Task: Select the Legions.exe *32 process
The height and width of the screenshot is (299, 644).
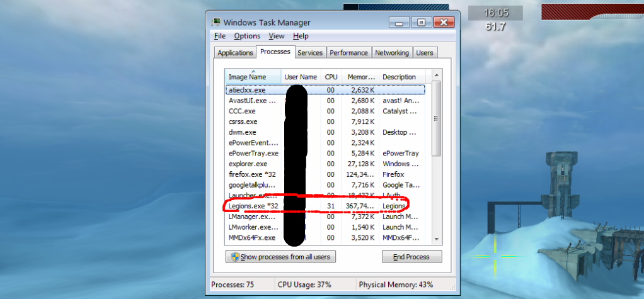Action: tap(325, 206)
